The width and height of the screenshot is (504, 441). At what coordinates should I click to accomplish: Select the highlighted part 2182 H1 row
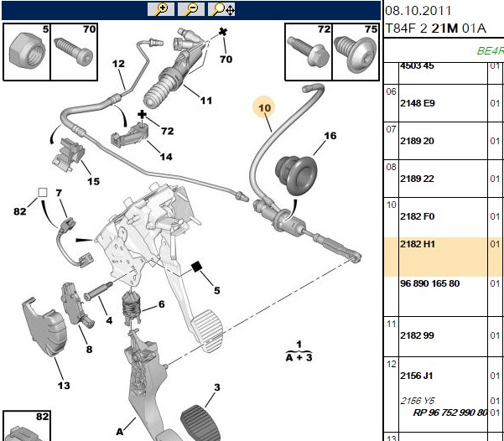pos(444,257)
